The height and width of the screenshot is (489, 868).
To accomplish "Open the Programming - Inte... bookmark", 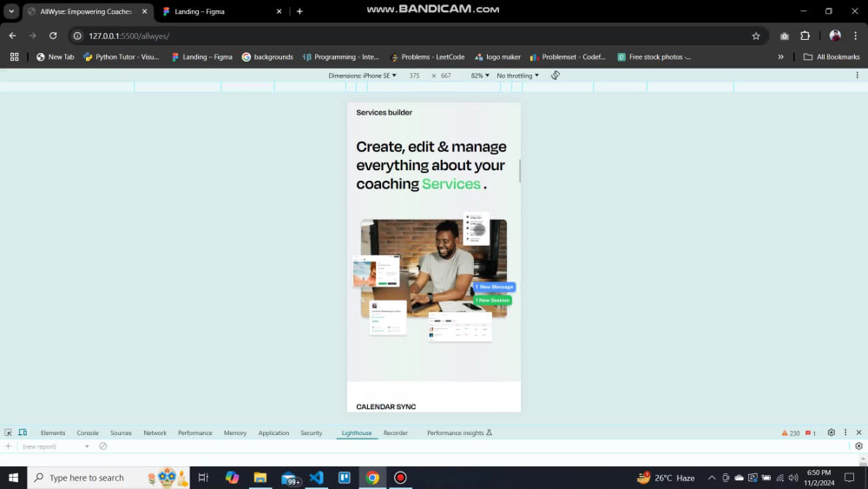I will point(340,56).
